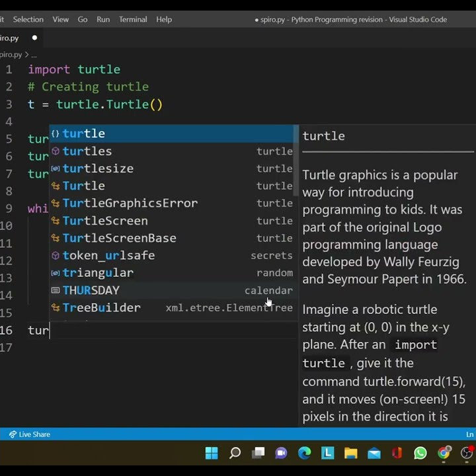476x476 pixels.
Task: Open the blue 'L' app on taskbar
Action: [327, 453]
